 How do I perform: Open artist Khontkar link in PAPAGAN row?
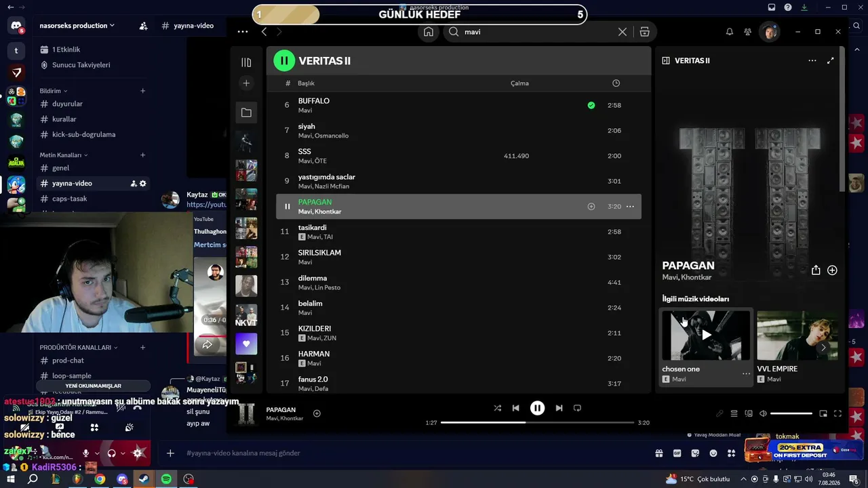(x=328, y=211)
